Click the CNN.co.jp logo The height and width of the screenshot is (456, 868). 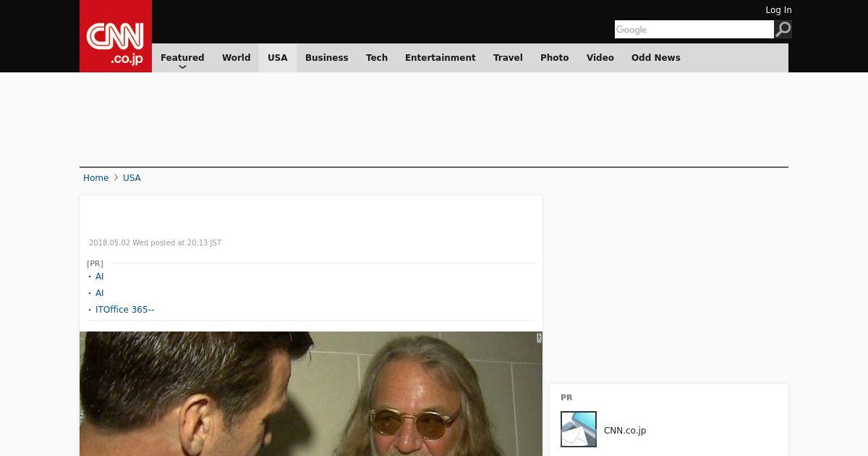[x=116, y=36]
